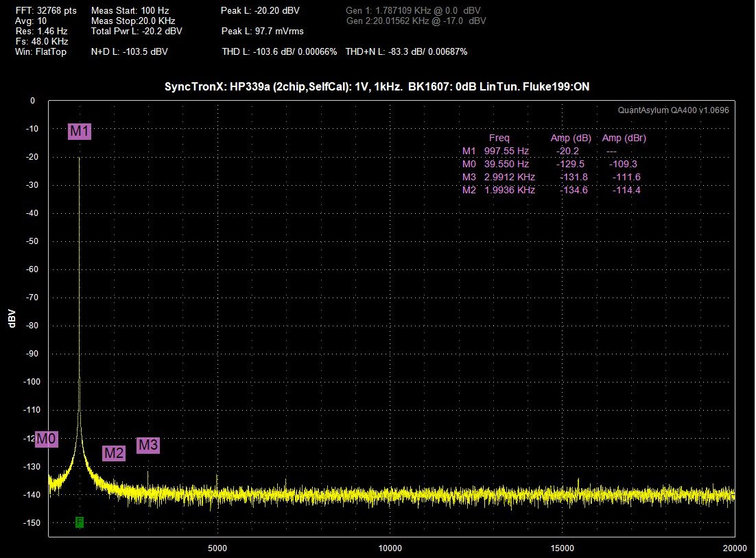The width and height of the screenshot is (756, 558).
Task: Click the green F fundamental marker
Action: pyautogui.click(x=80, y=522)
